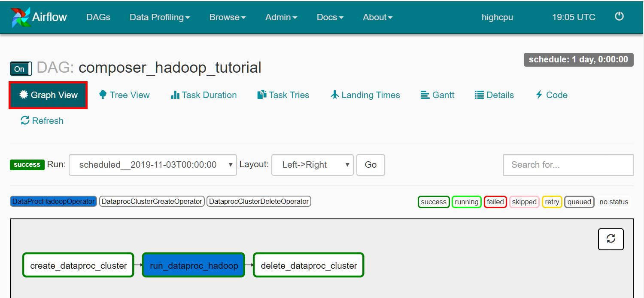Open the Details tab

click(x=494, y=95)
